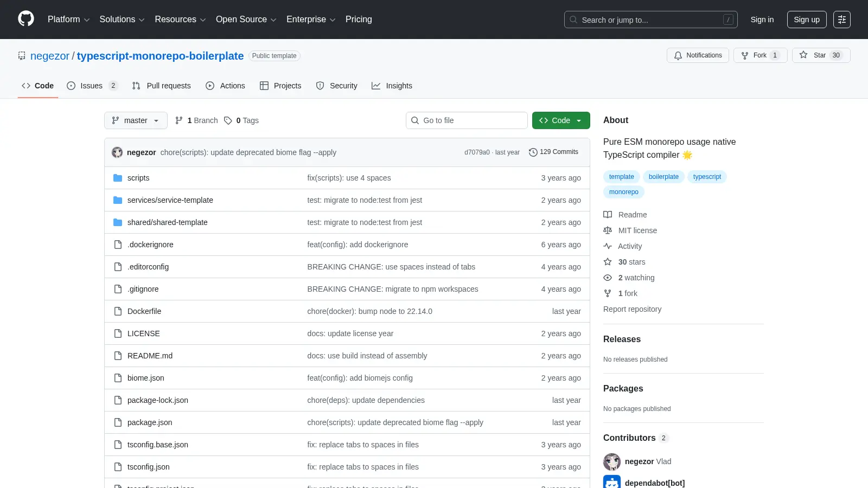The width and height of the screenshot is (868, 488).
Task: Click the file icon next to package.json
Action: pos(118,422)
